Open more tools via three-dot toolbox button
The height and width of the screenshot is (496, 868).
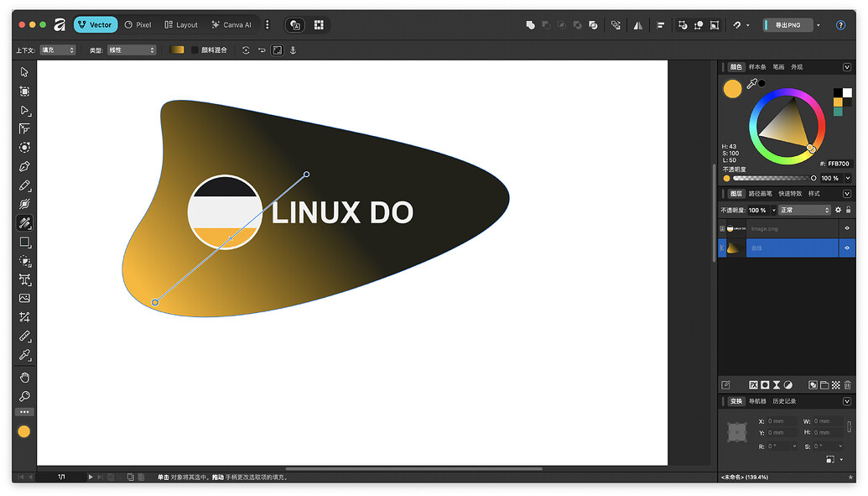[24, 412]
